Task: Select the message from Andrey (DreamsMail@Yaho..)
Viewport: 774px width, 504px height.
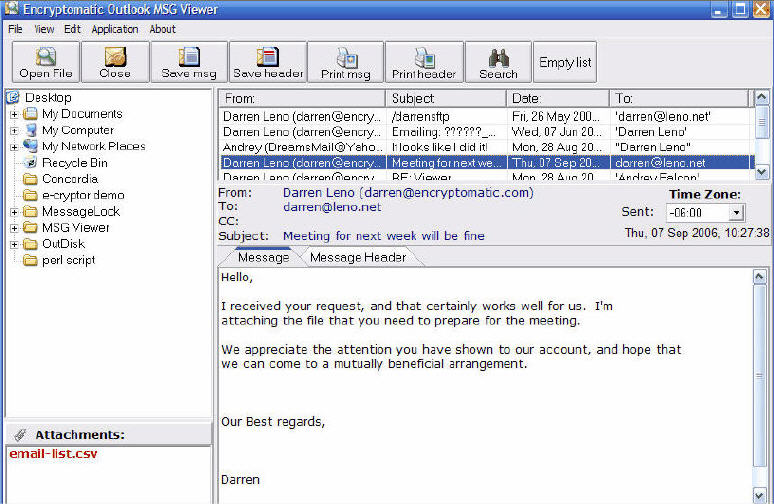Action: pos(486,147)
